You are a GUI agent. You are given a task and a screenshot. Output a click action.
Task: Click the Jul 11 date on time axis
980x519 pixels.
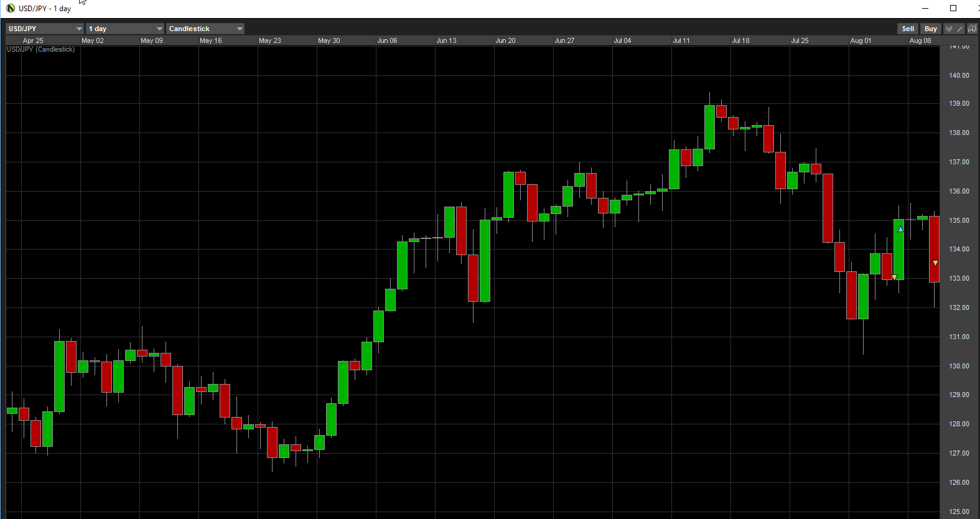681,40
